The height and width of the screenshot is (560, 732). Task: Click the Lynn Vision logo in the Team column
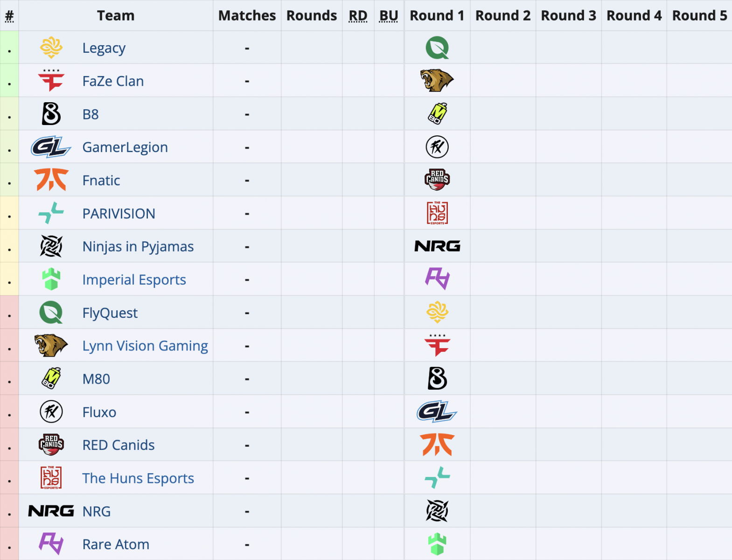point(51,345)
